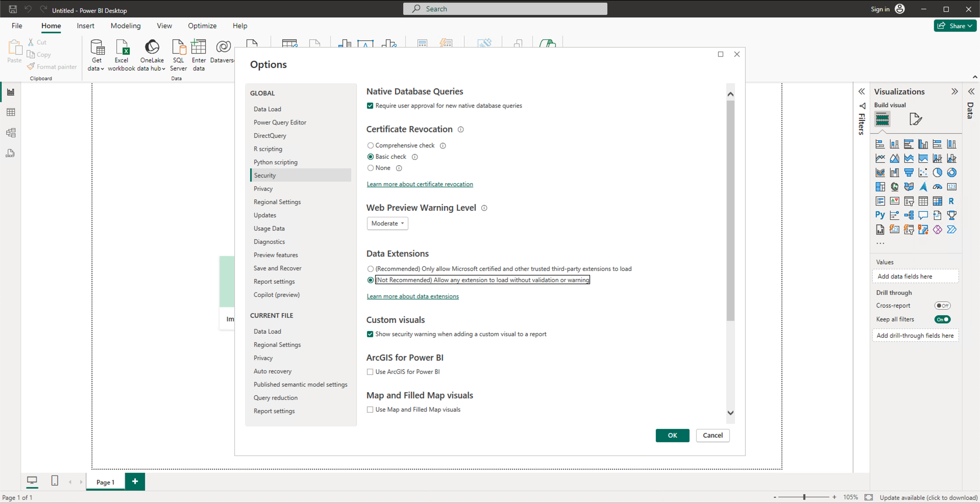
Task: Select the stacked bar chart visual
Action: tap(880, 144)
